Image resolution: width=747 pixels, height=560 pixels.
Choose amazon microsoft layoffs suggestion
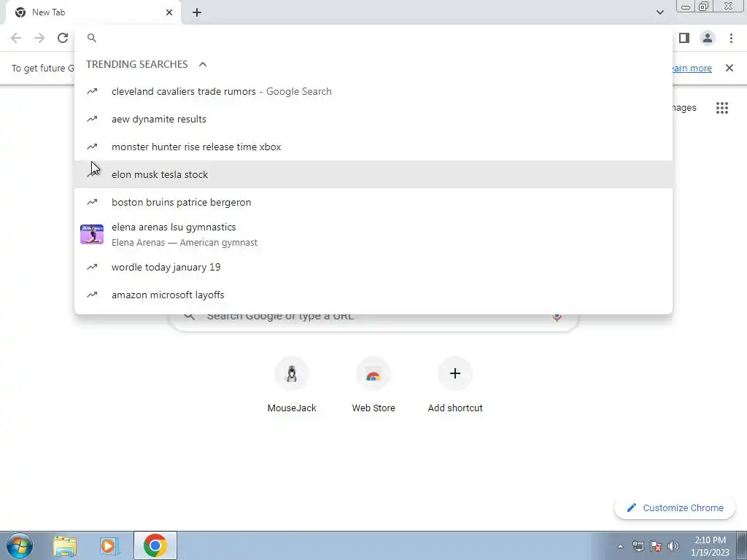(x=373, y=295)
